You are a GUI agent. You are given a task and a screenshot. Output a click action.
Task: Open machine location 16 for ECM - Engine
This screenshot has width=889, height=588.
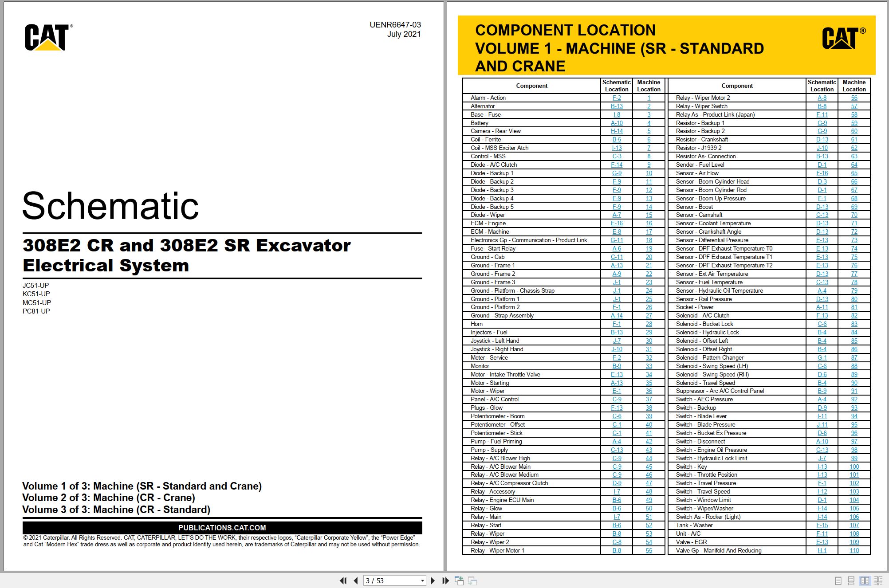click(649, 223)
